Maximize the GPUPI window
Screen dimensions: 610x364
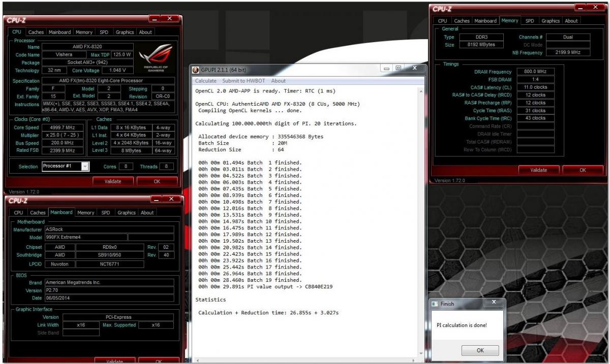(399, 68)
